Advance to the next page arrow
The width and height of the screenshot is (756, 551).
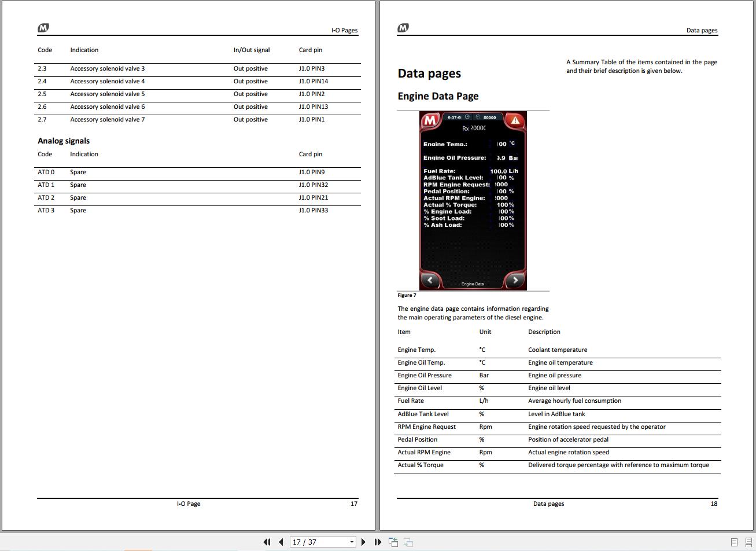(363, 542)
